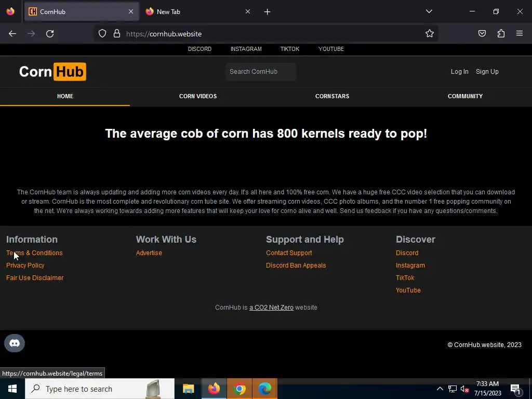Open the Discord Ban Appeals link
This screenshot has height=399, width=532.
point(296,265)
